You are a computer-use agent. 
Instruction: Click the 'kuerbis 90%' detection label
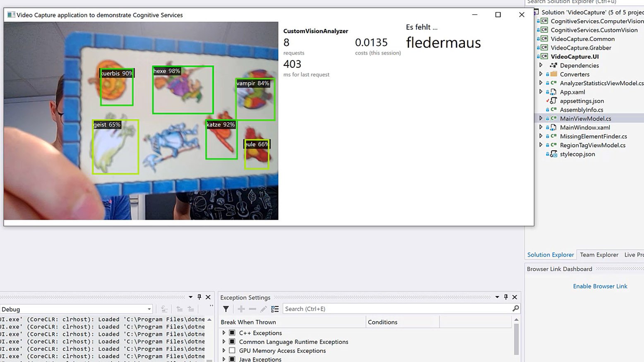pyautogui.click(x=117, y=73)
